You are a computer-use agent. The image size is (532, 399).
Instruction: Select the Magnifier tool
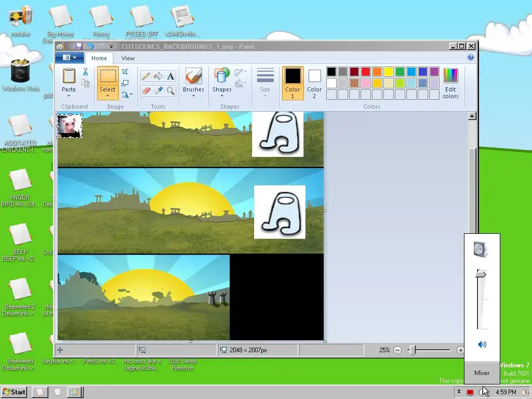pyautogui.click(x=170, y=91)
